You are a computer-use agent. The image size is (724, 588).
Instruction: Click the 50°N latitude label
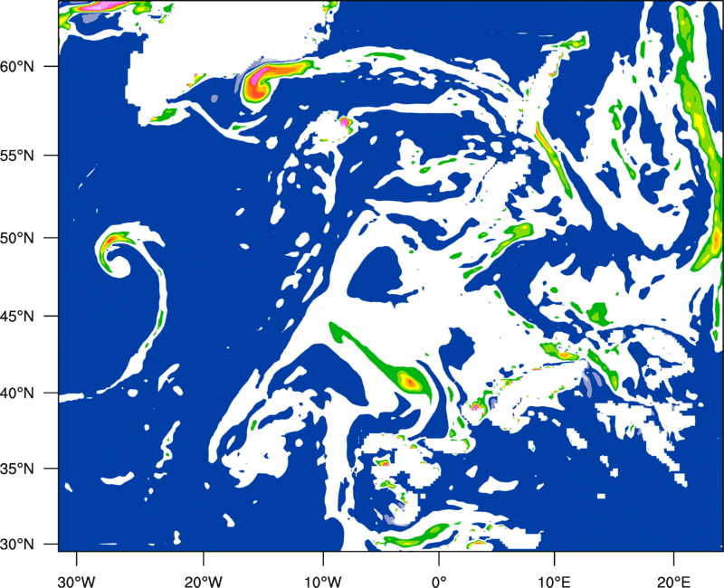point(17,238)
